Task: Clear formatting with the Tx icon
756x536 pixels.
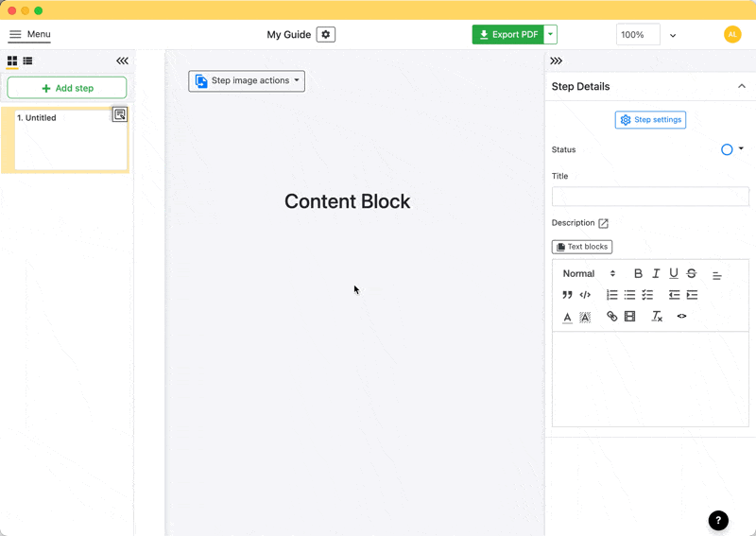Action: pyautogui.click(x=657, y=317)
